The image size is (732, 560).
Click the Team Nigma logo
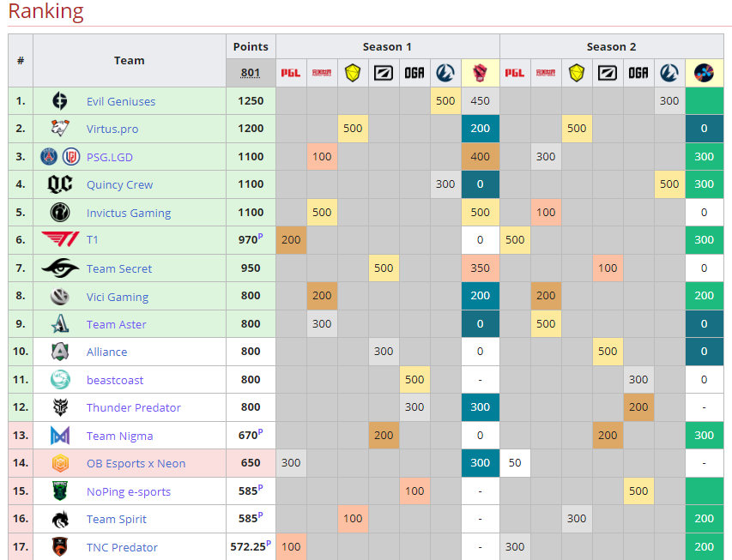(60, 436)
